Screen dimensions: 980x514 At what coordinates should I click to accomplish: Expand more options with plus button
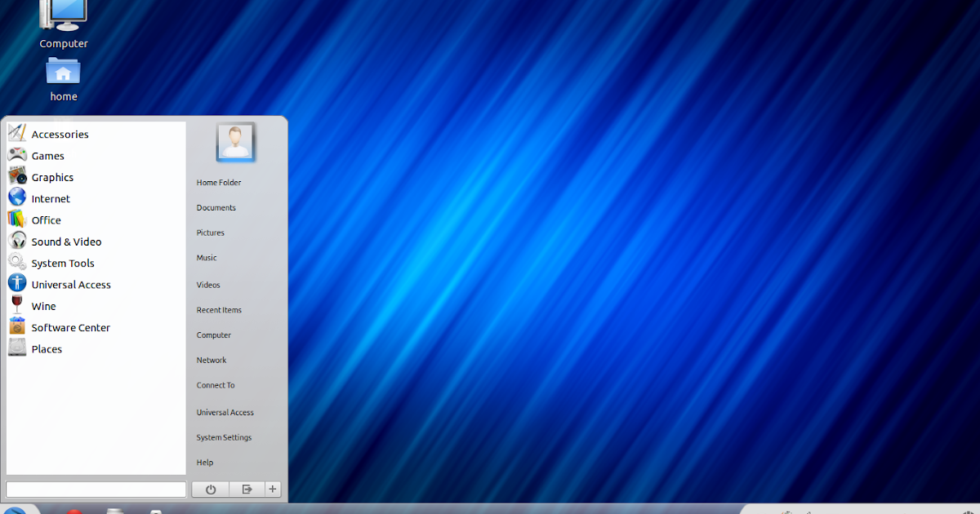(x=273, y=490)
